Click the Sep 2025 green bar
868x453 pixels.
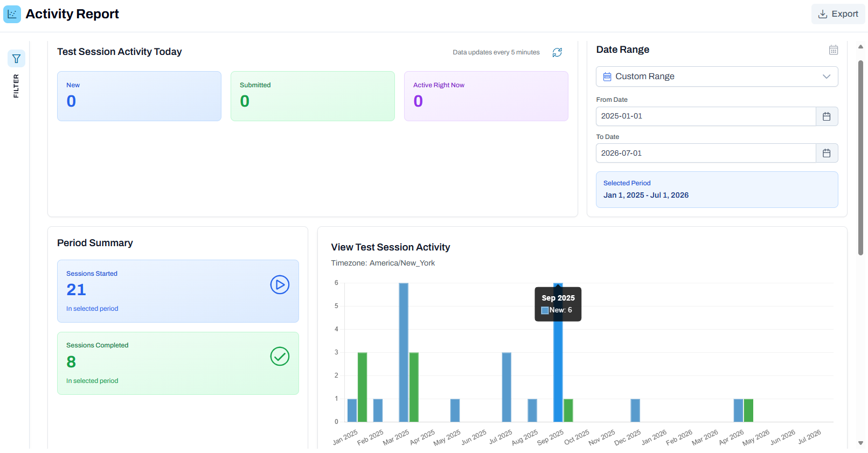pyautogui.click(x=568, y=410)
